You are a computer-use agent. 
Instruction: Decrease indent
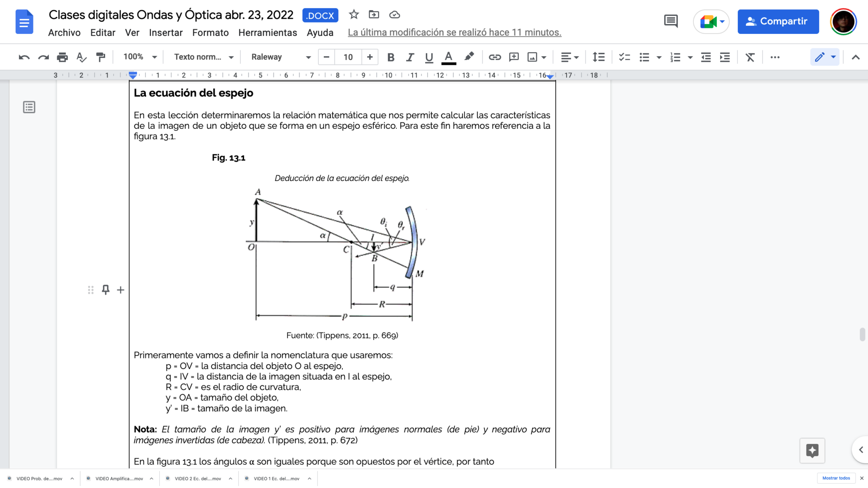(x=706, y=57)
